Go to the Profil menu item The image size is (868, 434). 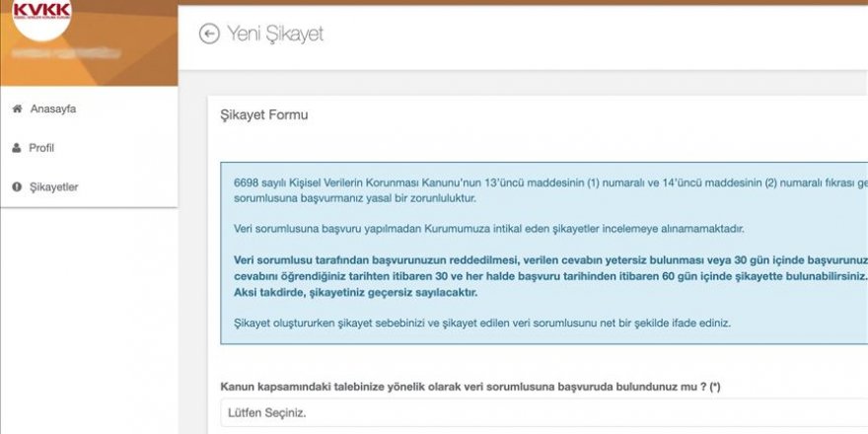click(41, 148)
